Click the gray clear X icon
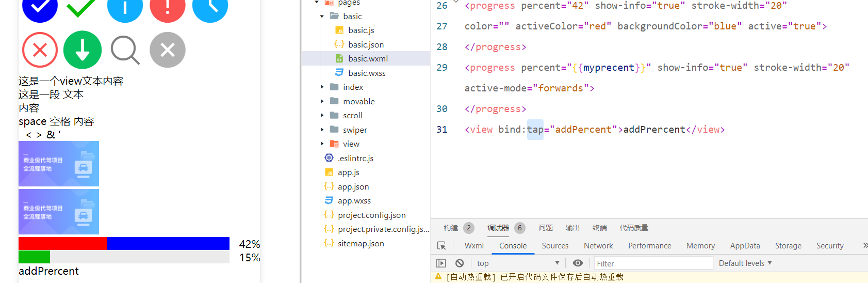 [x=168, y=50]
